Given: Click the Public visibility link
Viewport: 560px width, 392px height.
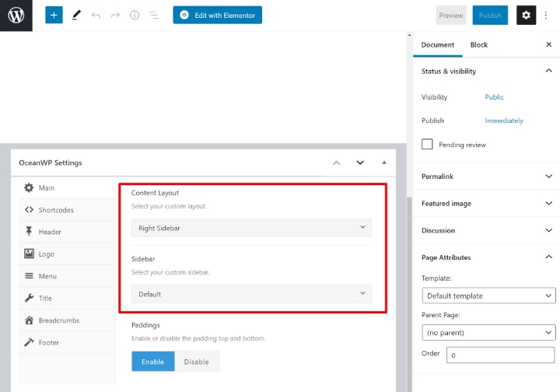Looking at the screenshot, I should coord(494,97).
